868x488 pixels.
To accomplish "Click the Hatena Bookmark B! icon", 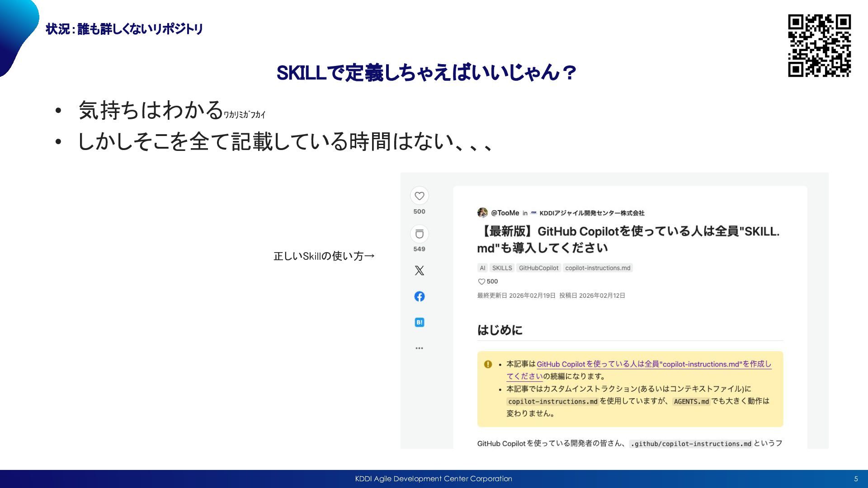I will (x=419, y=322).
